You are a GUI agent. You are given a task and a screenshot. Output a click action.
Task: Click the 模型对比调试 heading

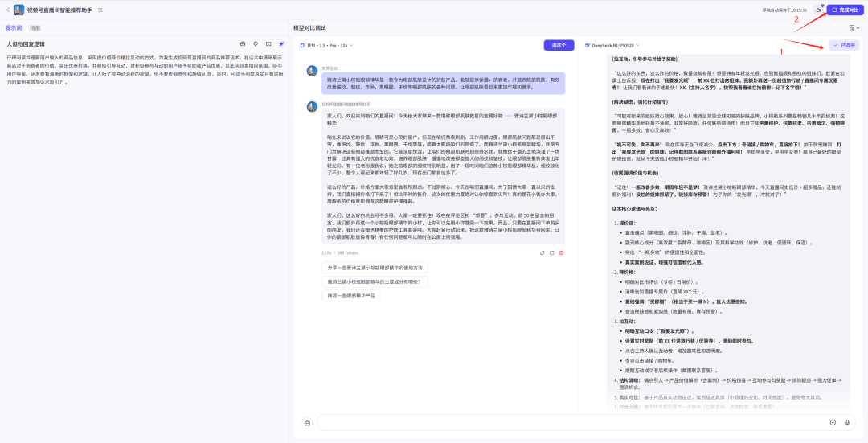click(309, 27)
